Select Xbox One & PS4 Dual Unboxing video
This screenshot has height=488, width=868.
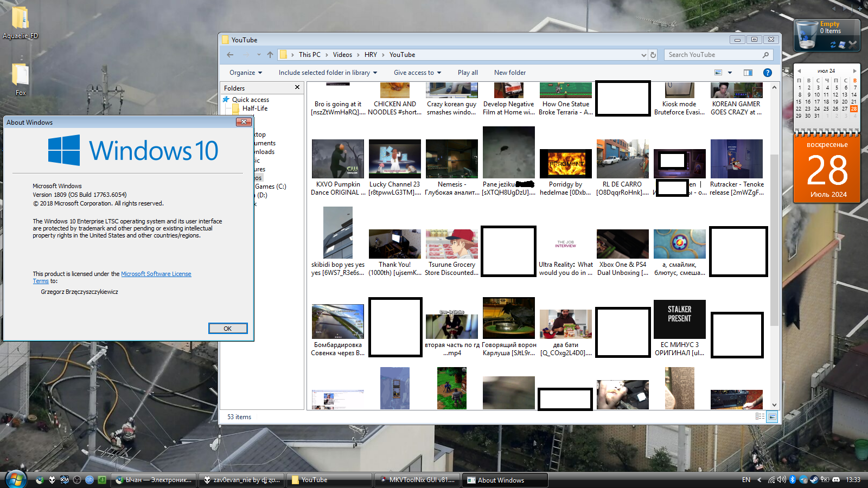[x=623, y=253]
